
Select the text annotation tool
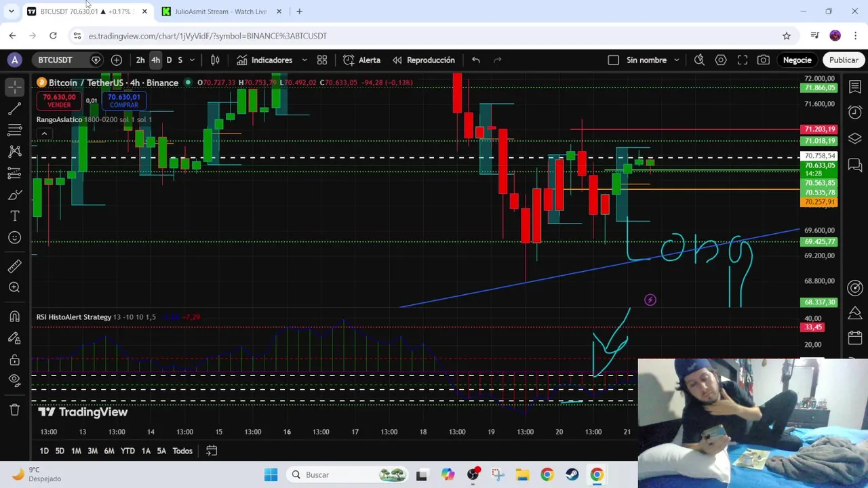tap(15, 216)
